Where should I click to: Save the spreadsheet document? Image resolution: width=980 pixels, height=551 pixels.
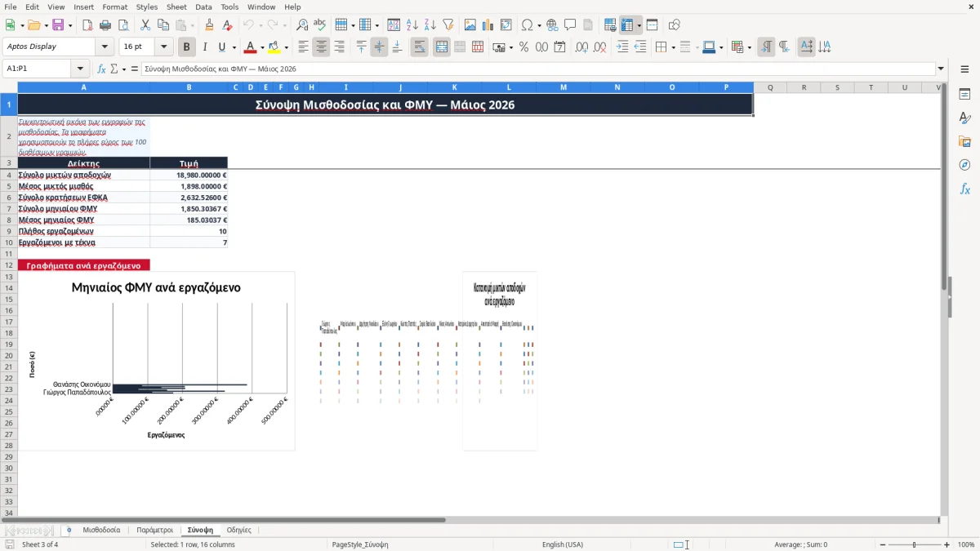58,25
